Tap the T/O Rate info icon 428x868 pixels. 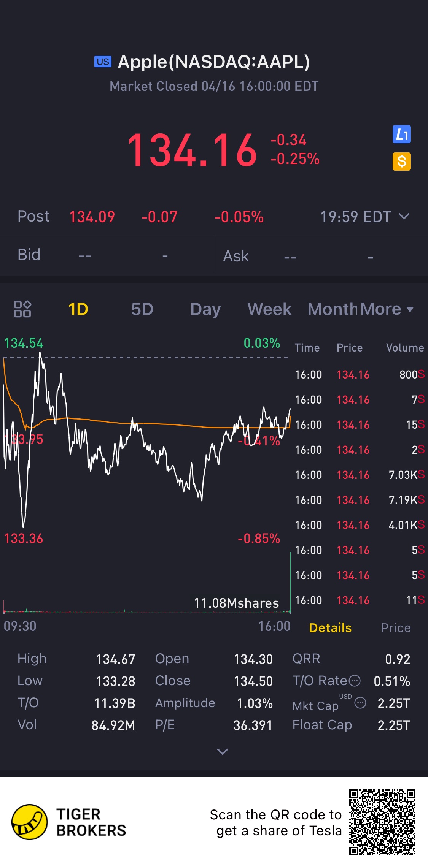355,681
